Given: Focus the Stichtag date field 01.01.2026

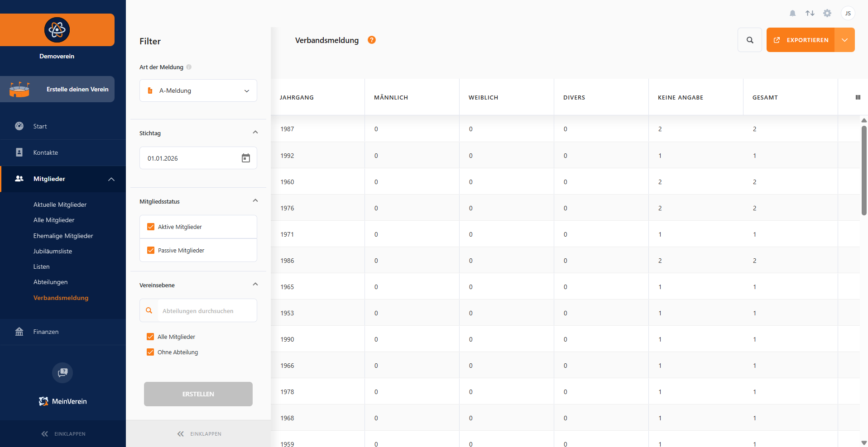Looking at the screenshot, I should click(x=198, y=158).
